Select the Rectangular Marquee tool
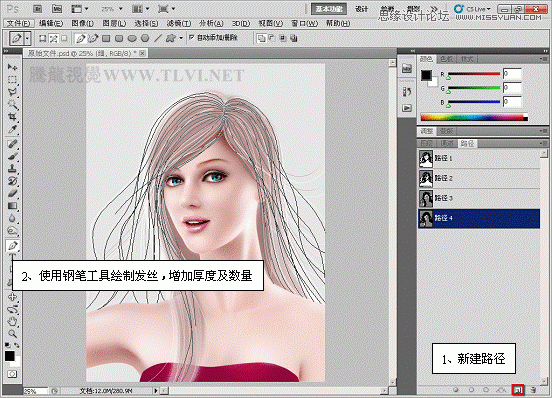This screenshot has height=398, width=552. (x=12, y=80)
